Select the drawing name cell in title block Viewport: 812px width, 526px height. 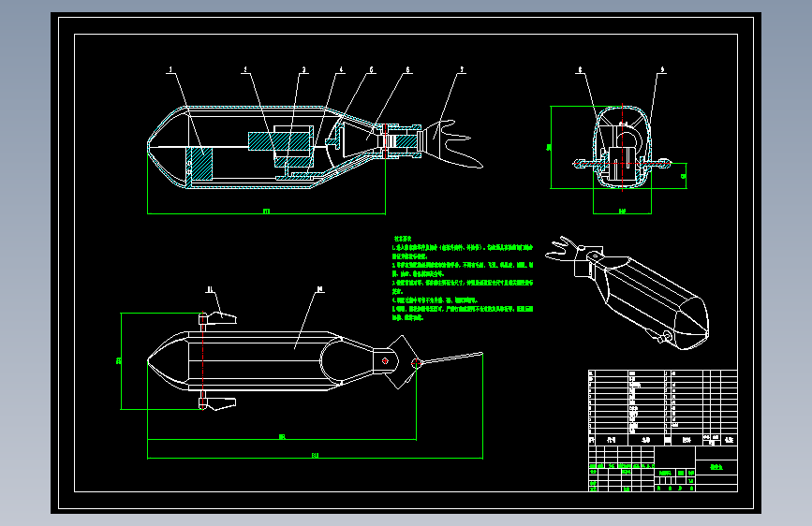point(716,466)
